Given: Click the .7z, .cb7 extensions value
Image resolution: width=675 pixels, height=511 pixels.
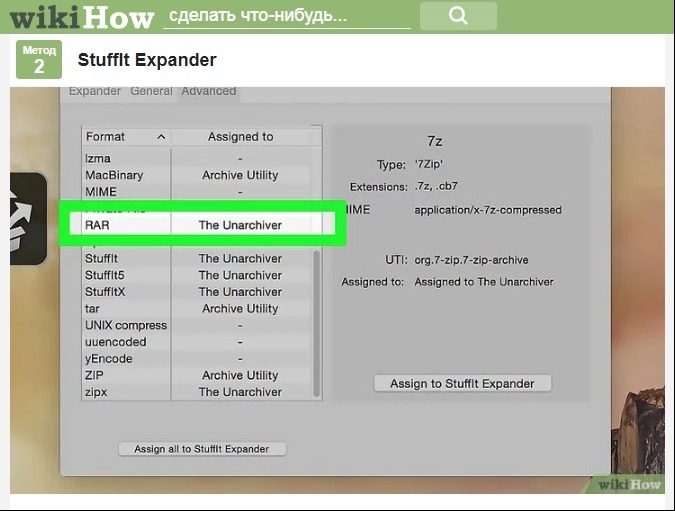Looking at the screenshot, I should [436, 186].
